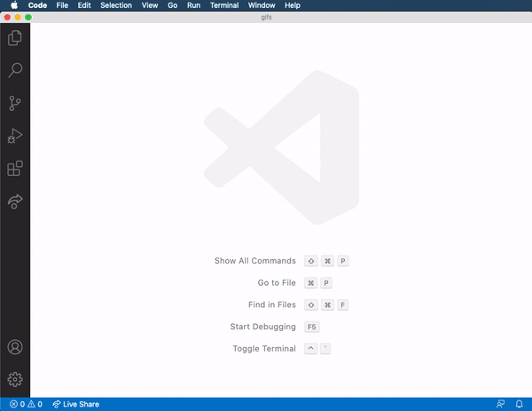
Task: Minimize the window with the yellow button
Action: pos(18,17)
